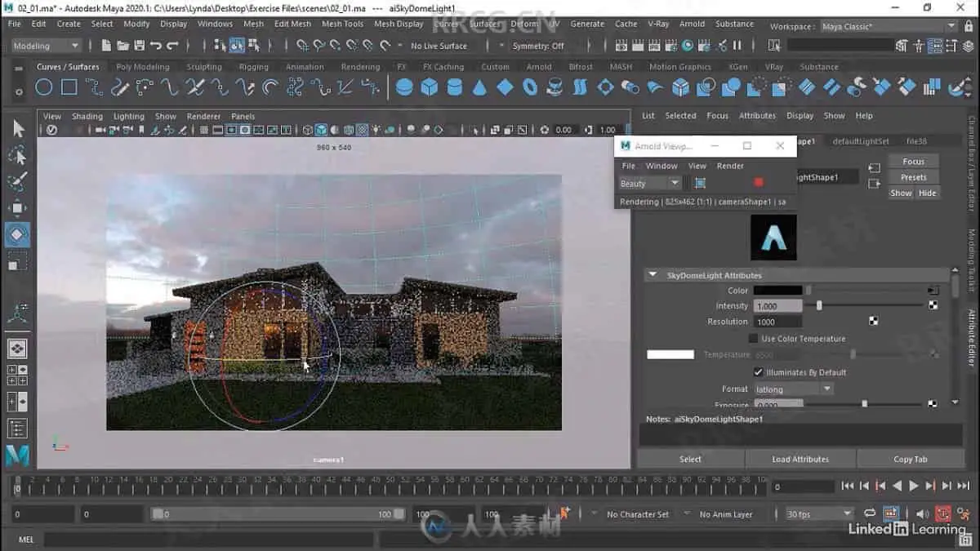Open the Render menu in Arnold viewport

pyautogui.click(x=730, y=166)
